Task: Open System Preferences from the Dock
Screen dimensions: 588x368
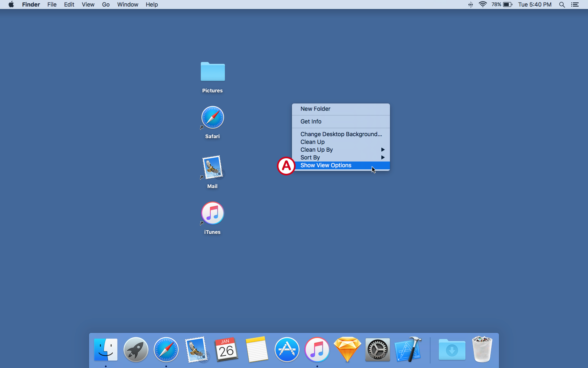Action: pos(377,350)
